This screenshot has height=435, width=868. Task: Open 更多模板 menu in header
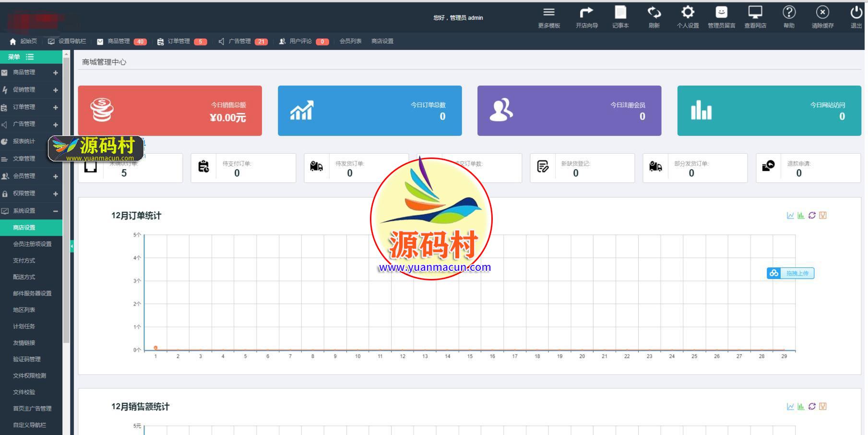(549, 13)
